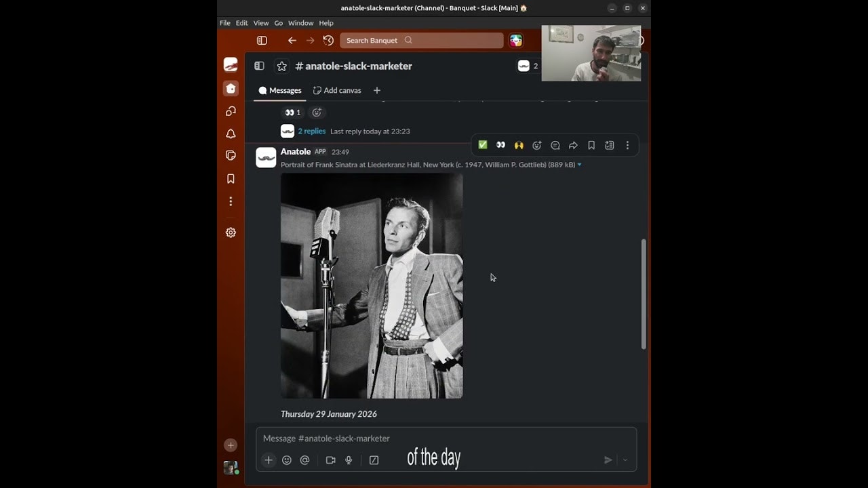The height and width of the screenshot is (488, 868).
Task: Record a video clip
Action: (331, 460)
